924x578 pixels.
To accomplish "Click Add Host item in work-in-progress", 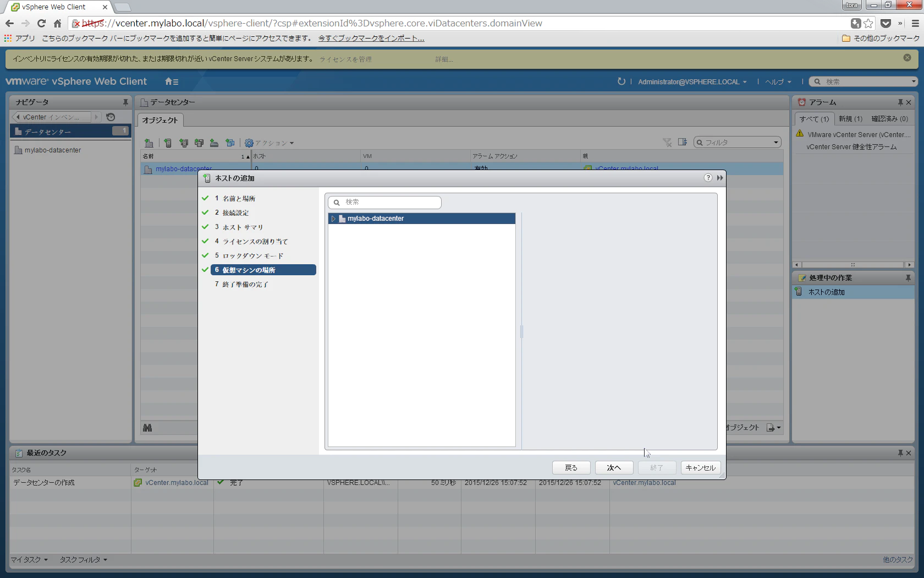I will (x=853, y=292).
